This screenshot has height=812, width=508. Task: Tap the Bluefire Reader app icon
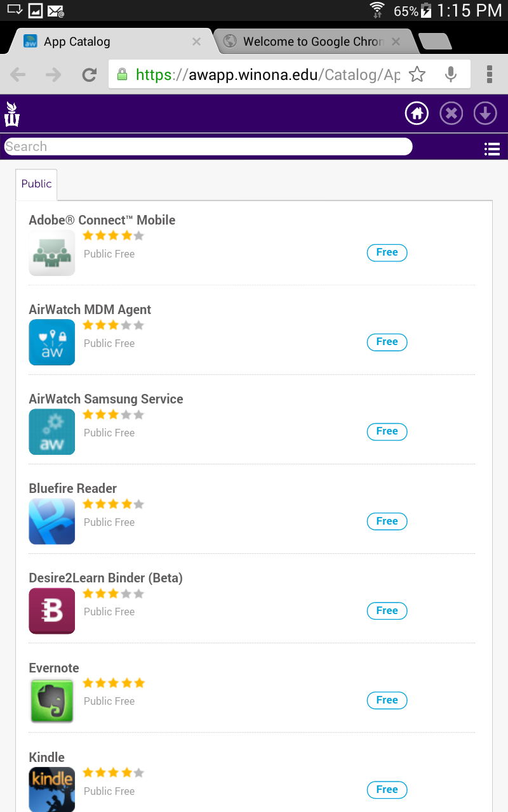pyautogui.click(x=52, y=521)
